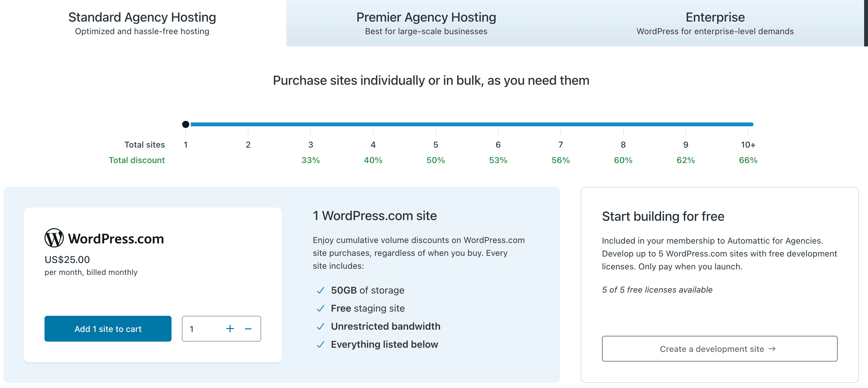Click the 40% total discount value
Screen dimensions: 868x388
[373, 160]
